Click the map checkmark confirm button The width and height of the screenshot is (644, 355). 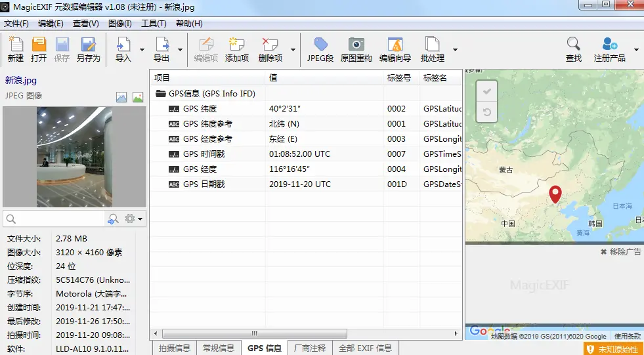[486, 91]
